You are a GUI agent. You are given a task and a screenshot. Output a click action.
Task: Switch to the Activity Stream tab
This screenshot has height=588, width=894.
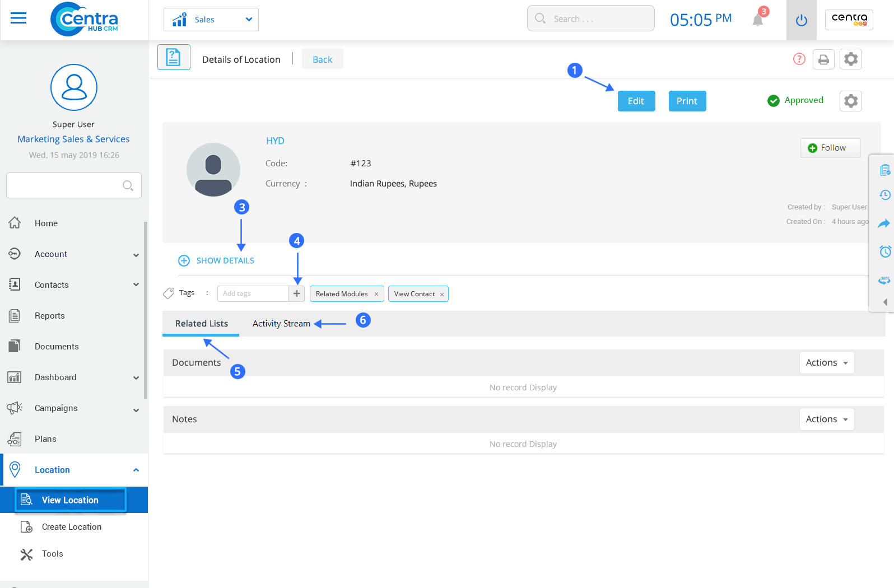(281, 324)
